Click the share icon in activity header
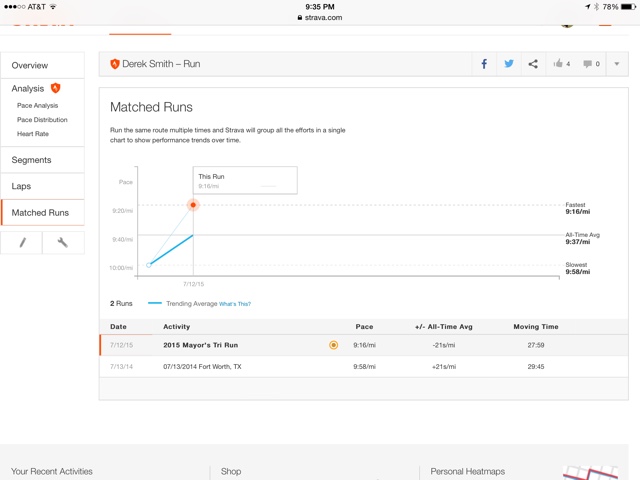 coord(533,64)
